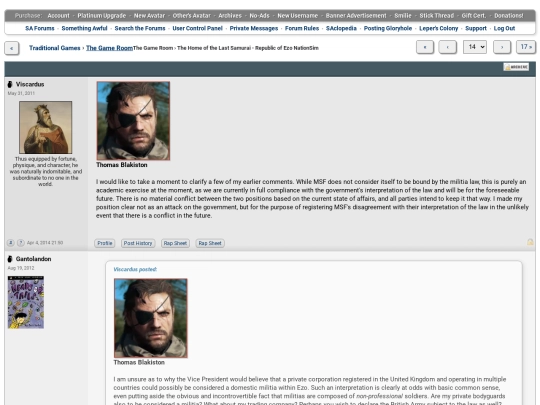
Task: Click Gantolandon's Aug 19, 2012 registration date
Action: point(21,268)
